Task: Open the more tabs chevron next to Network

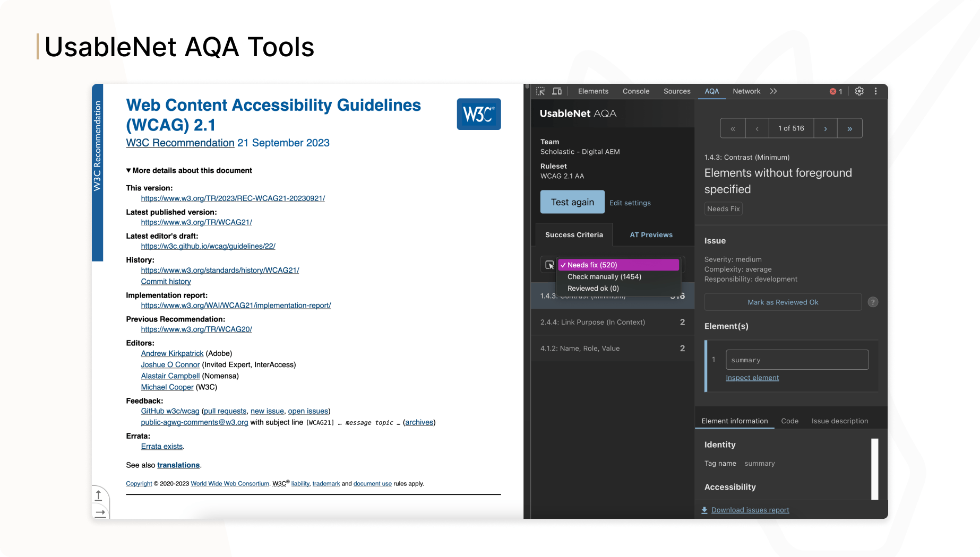Action: pyautogui.click(x=773, y=91)
